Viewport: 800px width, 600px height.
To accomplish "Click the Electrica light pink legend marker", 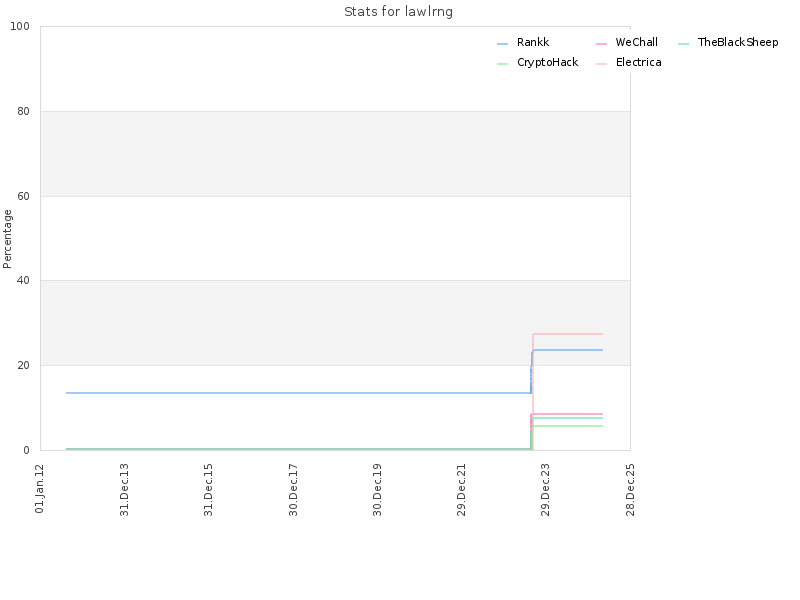I will [x=602, y=64].
